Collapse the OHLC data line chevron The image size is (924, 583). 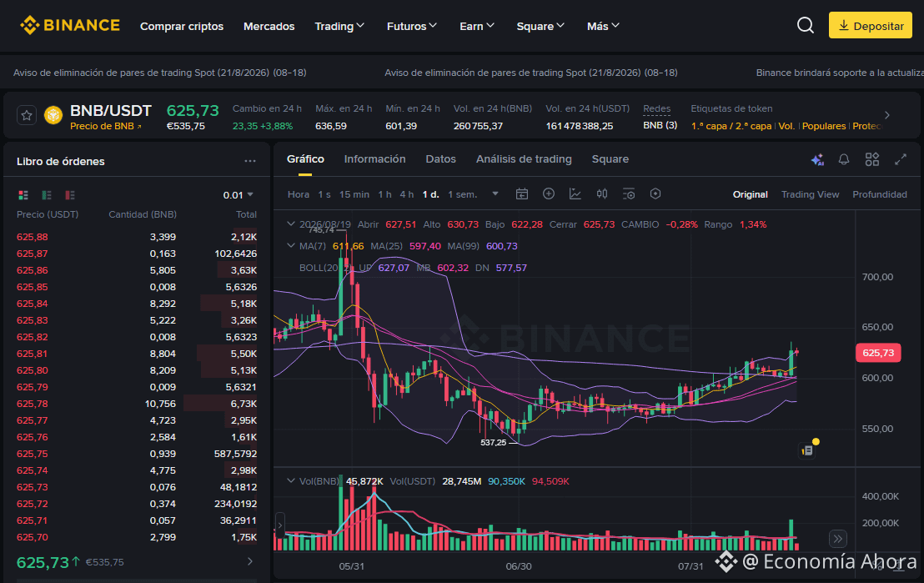pyautogui.click(x=290, y=224)
